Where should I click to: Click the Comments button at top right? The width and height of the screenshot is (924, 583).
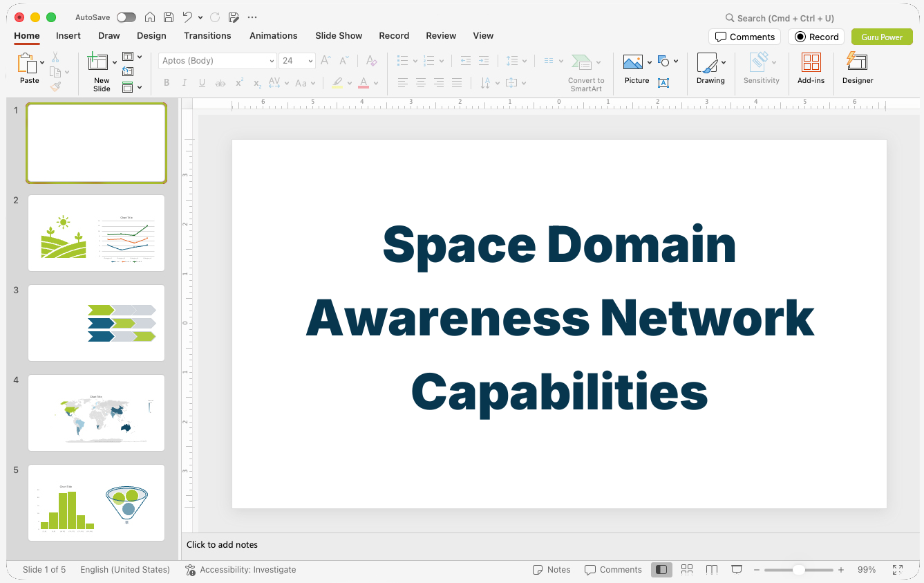744,37
